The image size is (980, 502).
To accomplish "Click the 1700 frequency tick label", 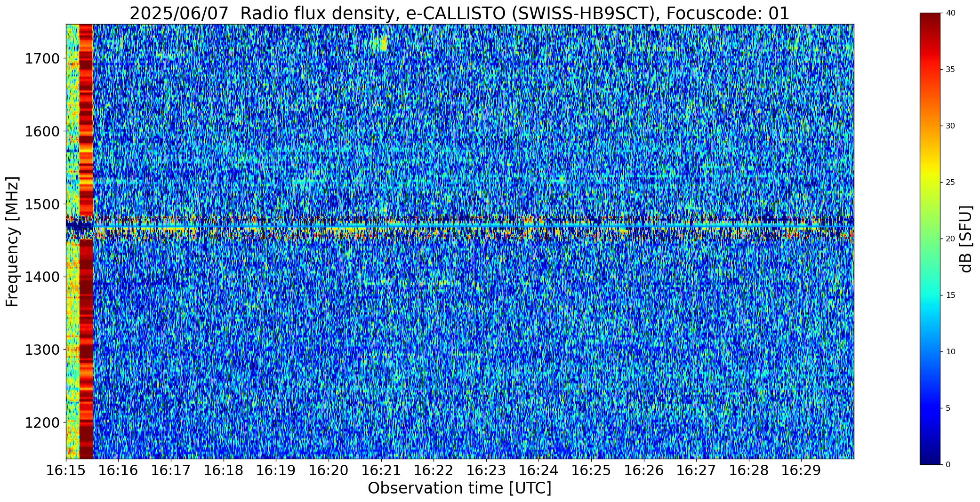I will click(42, 59).
